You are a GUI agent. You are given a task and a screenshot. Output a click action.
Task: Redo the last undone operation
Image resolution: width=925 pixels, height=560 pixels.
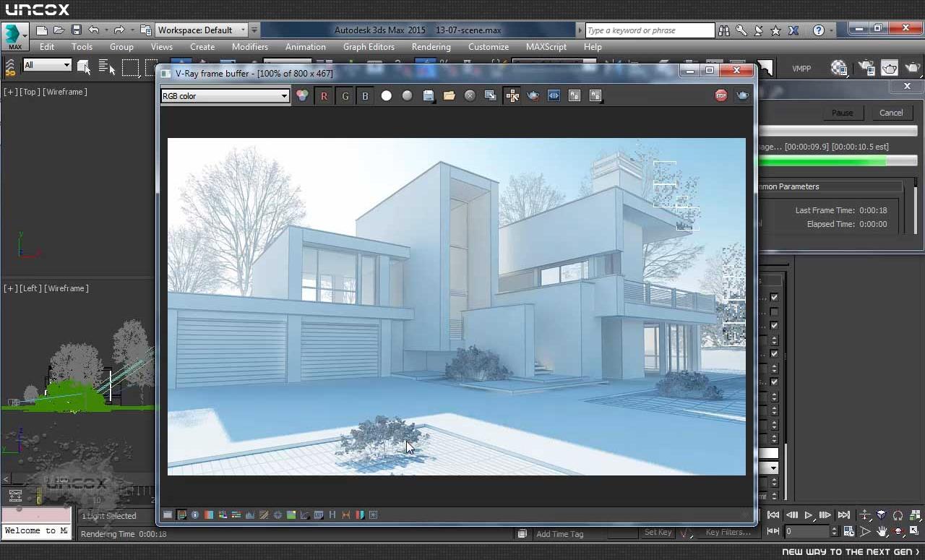point(119,30)
